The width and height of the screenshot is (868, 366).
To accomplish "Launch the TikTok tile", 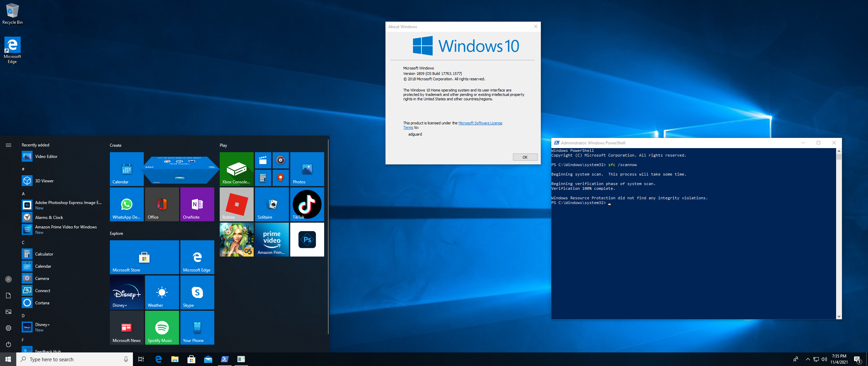I will (307, 204).
